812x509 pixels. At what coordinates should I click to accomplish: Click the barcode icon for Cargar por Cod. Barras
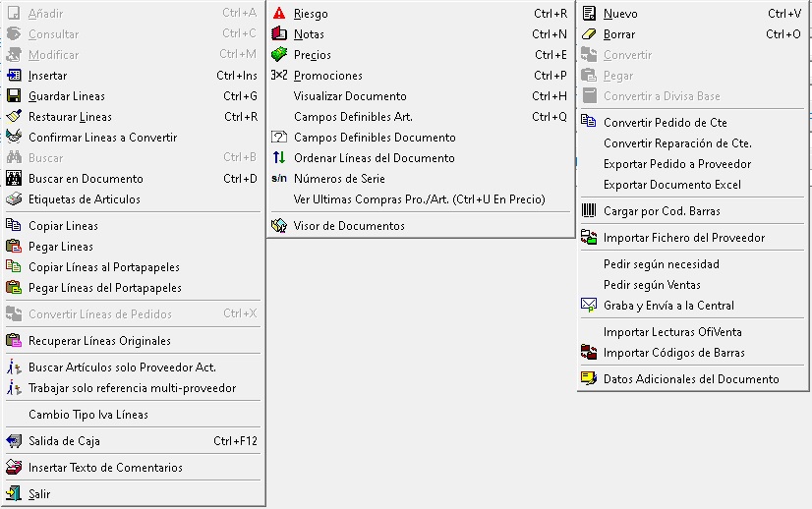[x=589, y=210]
